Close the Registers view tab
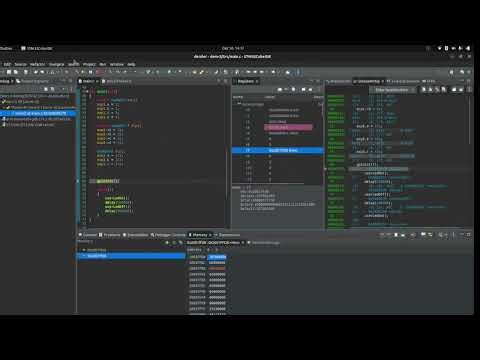Viewport: 480px width, 360px height. coord(257,81)
